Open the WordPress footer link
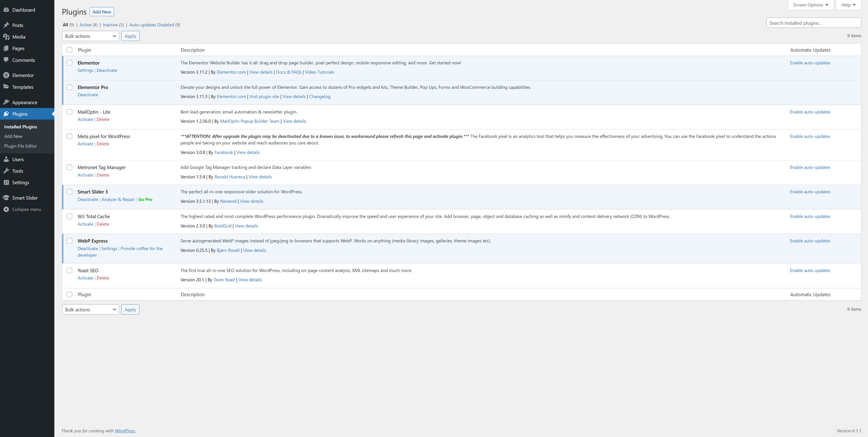 coord(125,431)
